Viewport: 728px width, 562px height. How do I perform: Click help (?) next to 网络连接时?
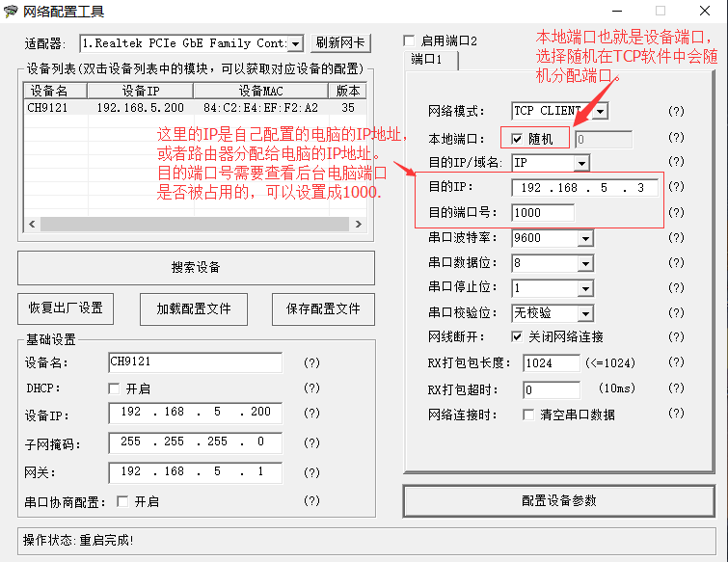point(676,413)
